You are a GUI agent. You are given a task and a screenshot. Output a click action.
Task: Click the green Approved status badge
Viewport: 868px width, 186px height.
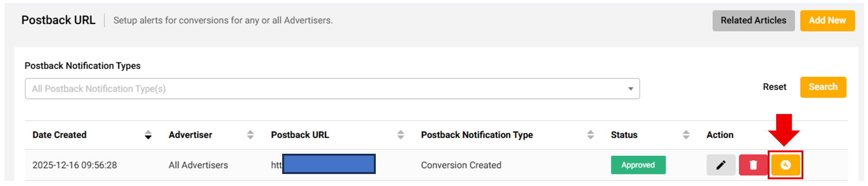coord(638,165)
